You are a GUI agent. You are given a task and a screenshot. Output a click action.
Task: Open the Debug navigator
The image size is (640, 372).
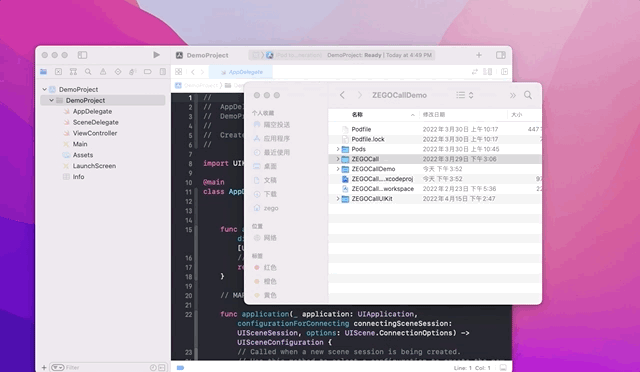click(x=133, y=72)
